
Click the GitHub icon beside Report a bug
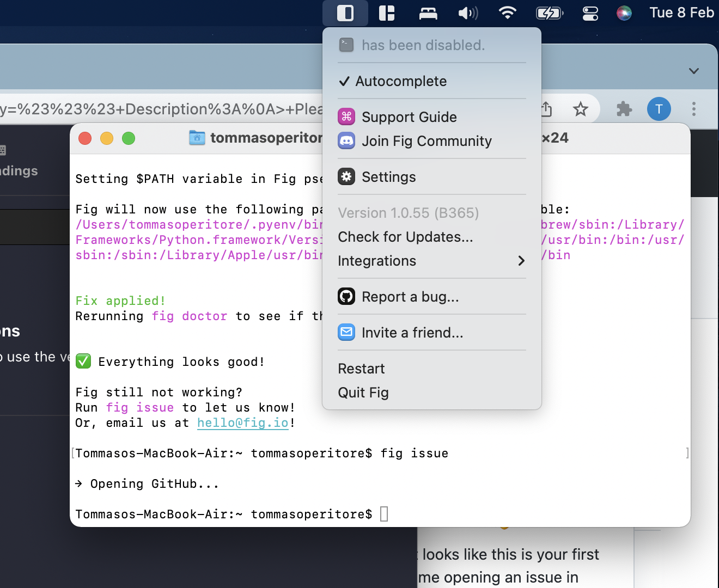point(346,296)
